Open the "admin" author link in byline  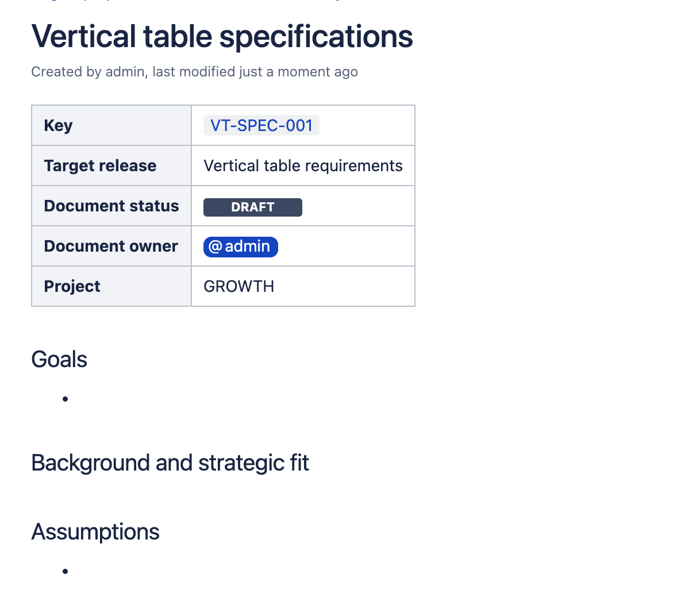pos(124,72)
